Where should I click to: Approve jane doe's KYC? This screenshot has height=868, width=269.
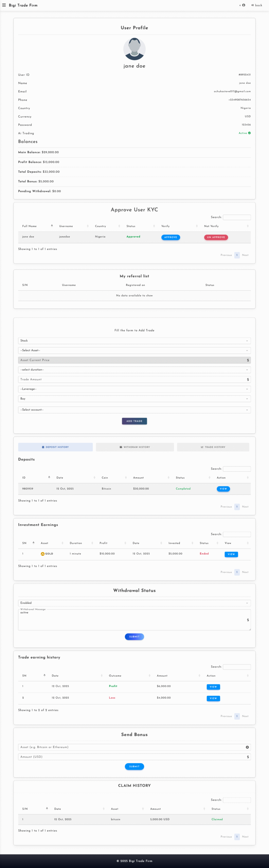(171, 237)
